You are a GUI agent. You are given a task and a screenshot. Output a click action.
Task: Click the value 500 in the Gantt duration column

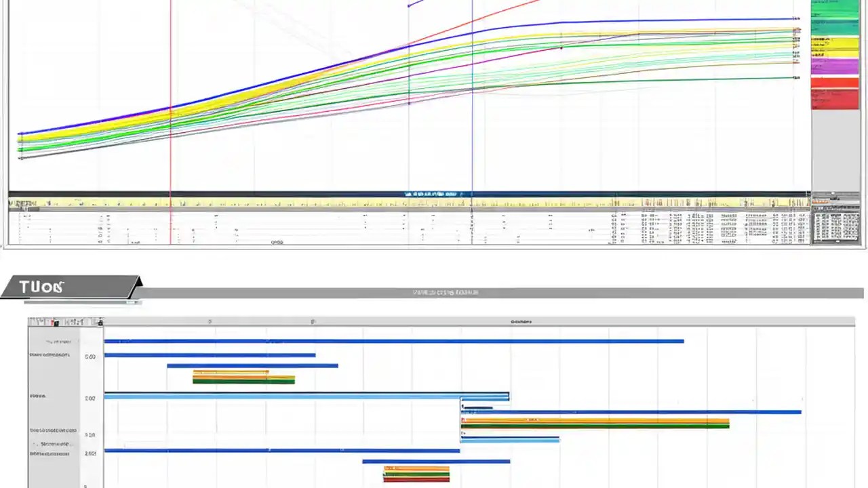90,356
